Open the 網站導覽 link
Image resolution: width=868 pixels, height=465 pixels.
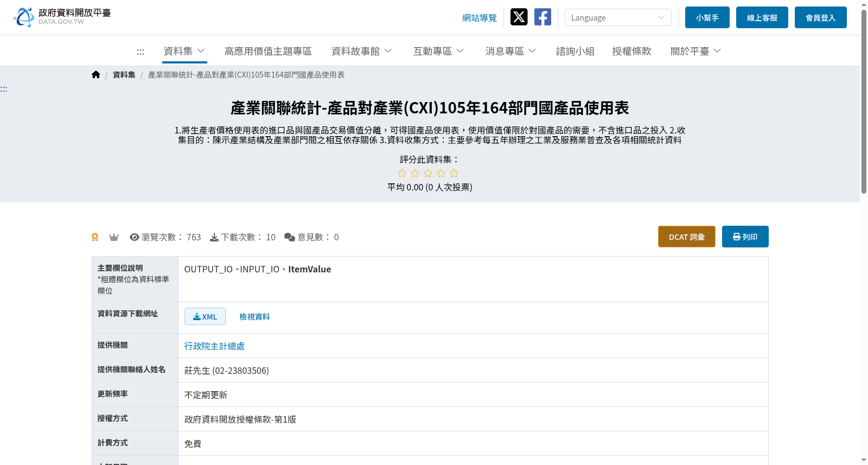click(x=480, y=18)
